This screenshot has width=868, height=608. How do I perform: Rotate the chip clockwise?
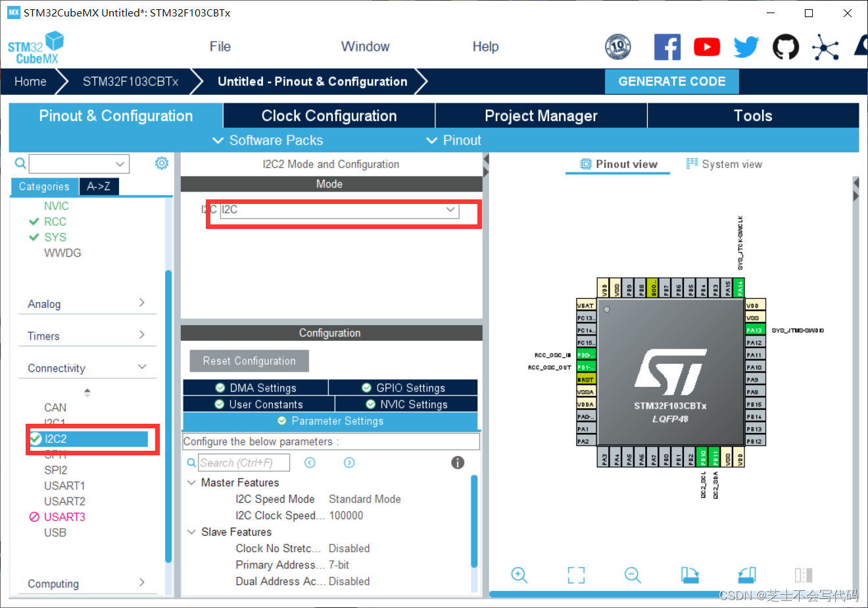pyautogui.click(x=690, y=575)
